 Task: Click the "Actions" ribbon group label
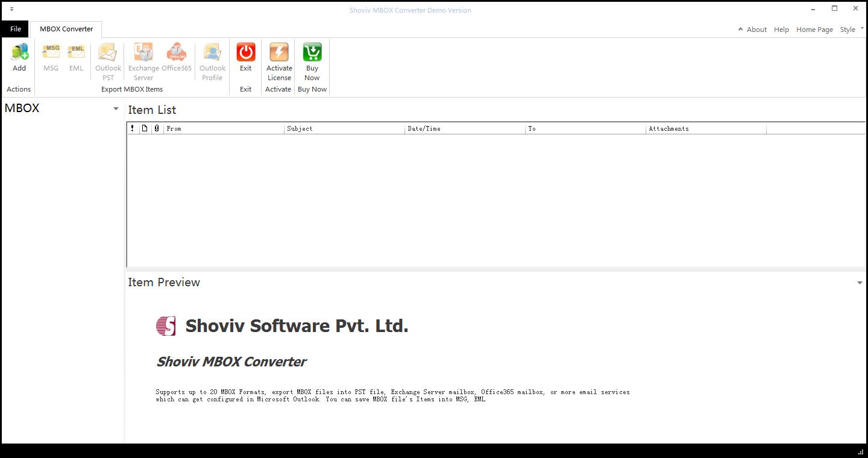tap(19, 89)
